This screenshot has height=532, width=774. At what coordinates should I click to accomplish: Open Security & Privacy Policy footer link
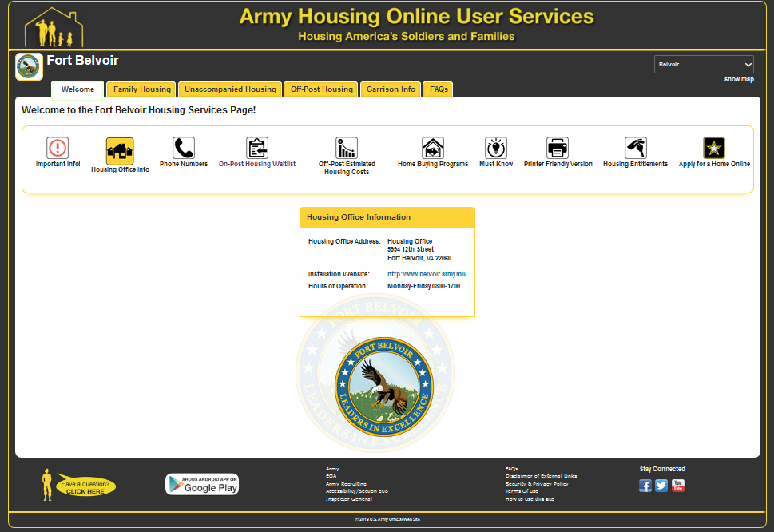[x=537, y=484]
